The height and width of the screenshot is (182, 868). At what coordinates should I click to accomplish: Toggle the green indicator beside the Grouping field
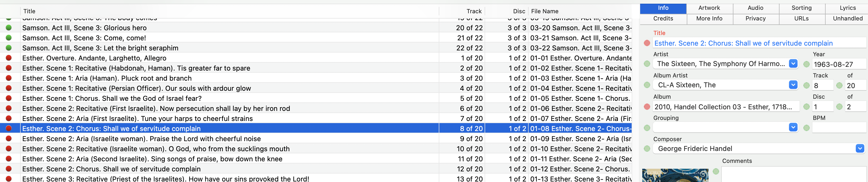point(646,128)
